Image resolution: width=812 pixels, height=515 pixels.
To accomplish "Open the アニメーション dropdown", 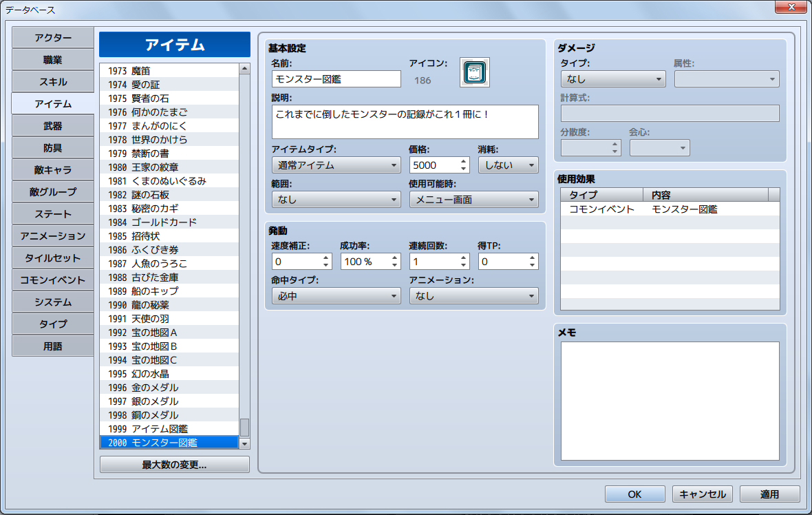I will [x=473, y=295].
